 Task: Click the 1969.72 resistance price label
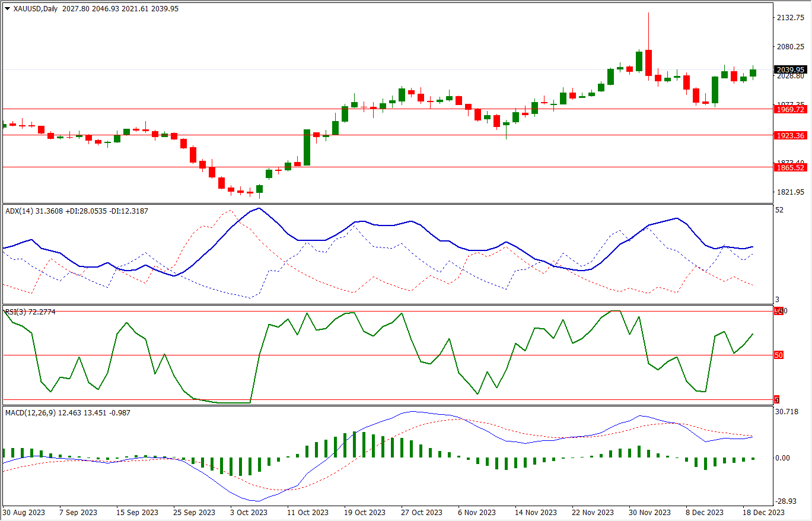(x=790, y=109)
